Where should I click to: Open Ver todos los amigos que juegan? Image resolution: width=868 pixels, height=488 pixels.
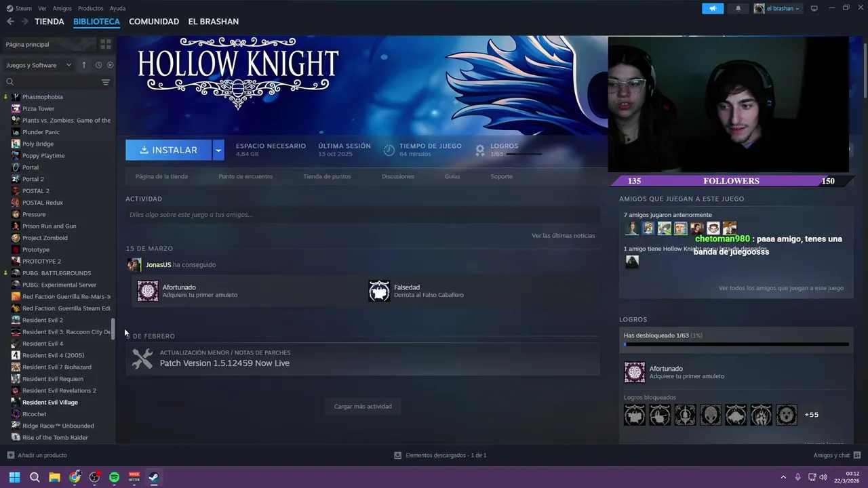click(x=781, y=288)
